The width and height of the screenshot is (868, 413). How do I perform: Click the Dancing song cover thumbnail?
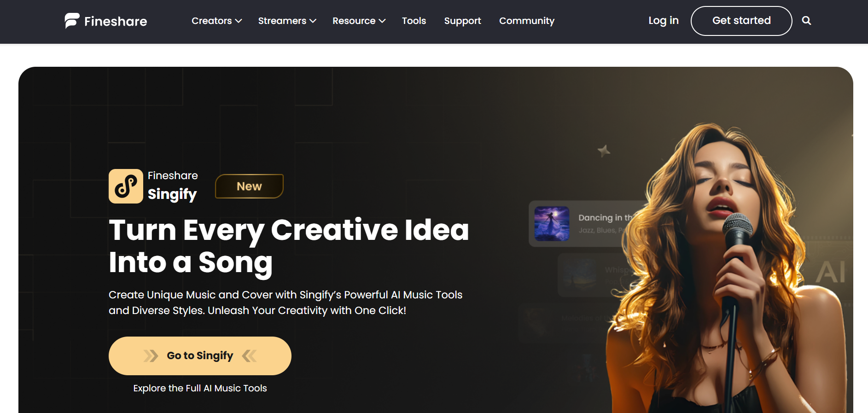coord(552,224)
